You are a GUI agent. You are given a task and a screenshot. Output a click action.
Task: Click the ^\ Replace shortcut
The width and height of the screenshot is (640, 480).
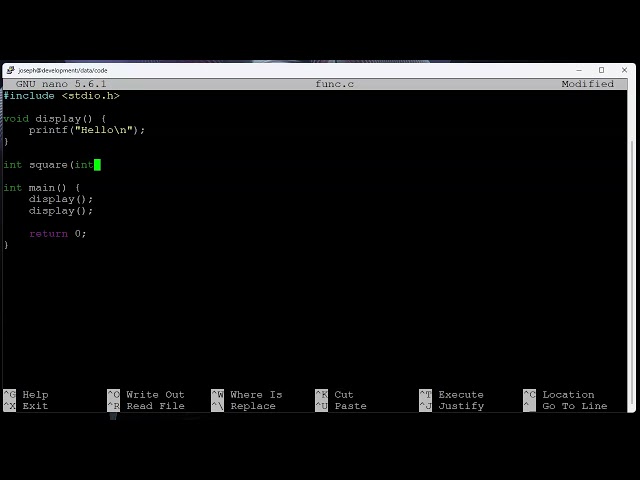243,406
